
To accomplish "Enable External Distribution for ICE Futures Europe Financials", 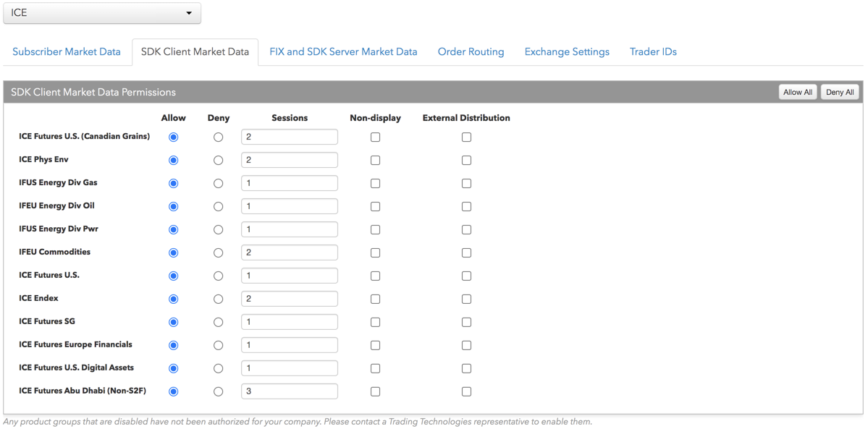I will [466, 345].
